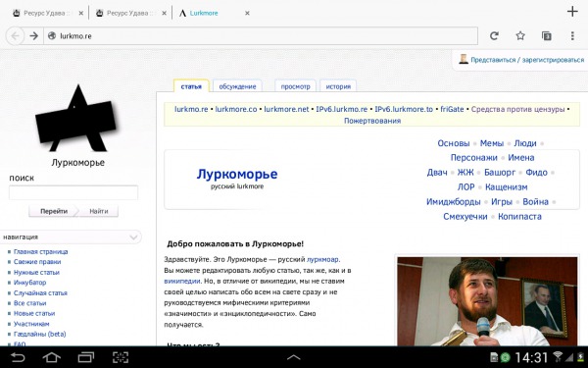Image resolution: width=588 pixels, height=368 pixels.
Task: Go back with the browser back arrow
Action: tap(15, 36)
